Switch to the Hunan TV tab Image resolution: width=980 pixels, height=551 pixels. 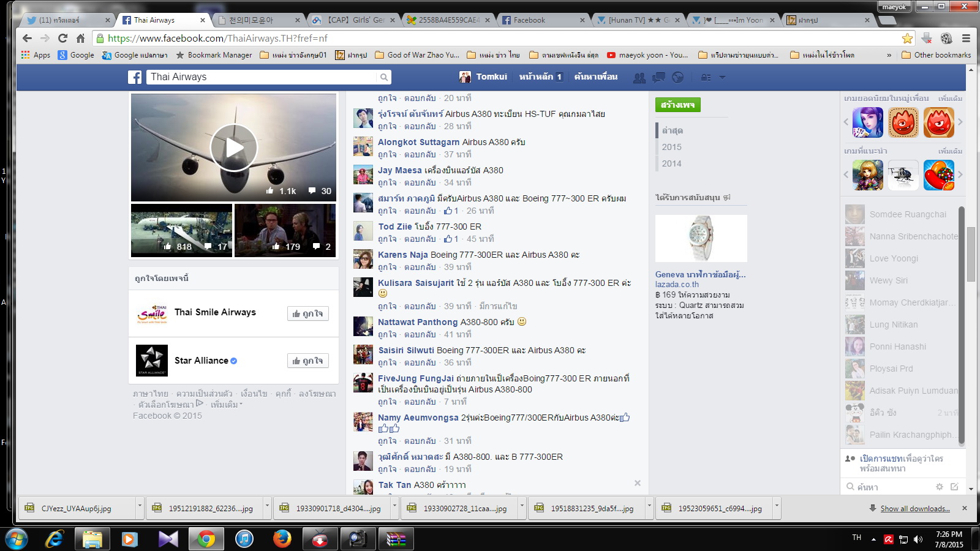(x=637, y=20)
